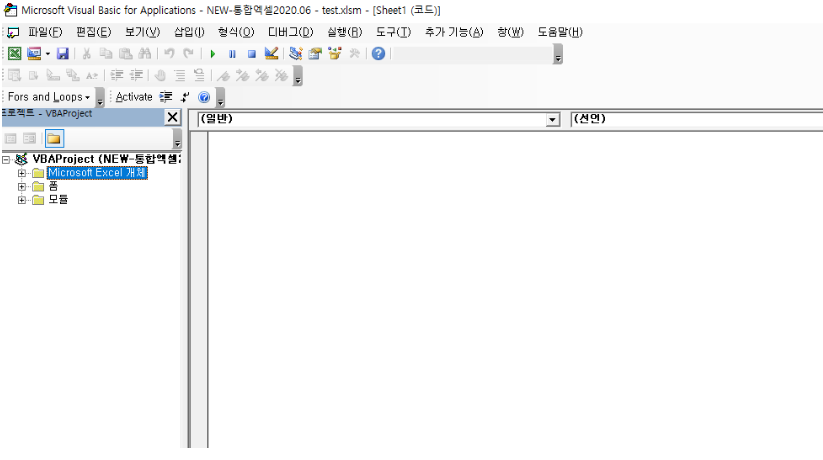This screenshot has width=823, height=460.
Task: Click the Uncomment Block icon
Action: point(199,76)
